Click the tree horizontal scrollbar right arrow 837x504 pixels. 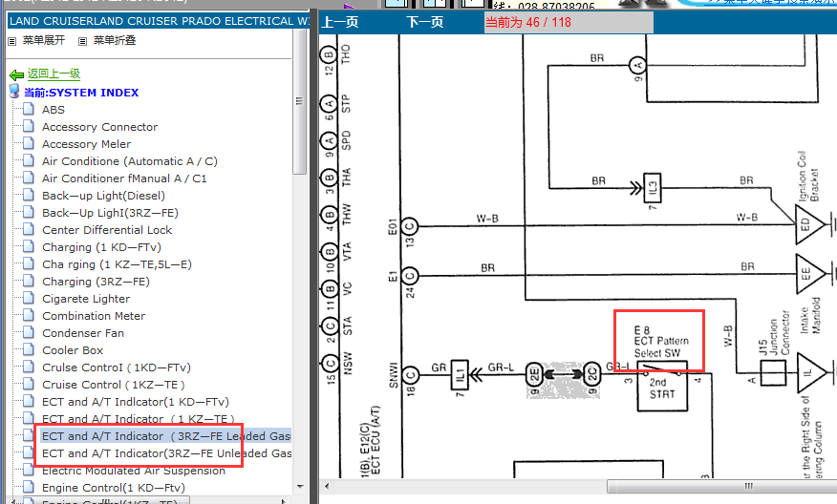[283, 501]
